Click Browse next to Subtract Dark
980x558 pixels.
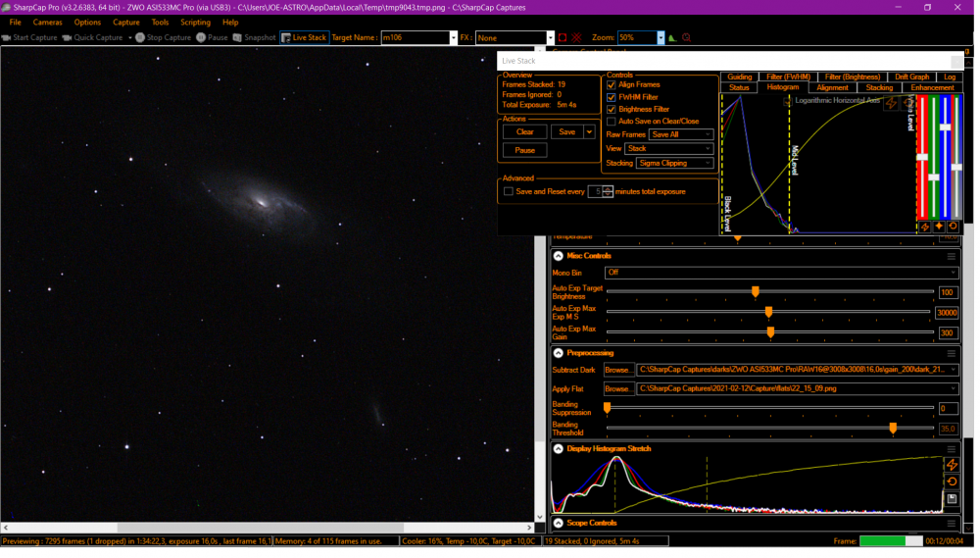(x=618, y=371)
